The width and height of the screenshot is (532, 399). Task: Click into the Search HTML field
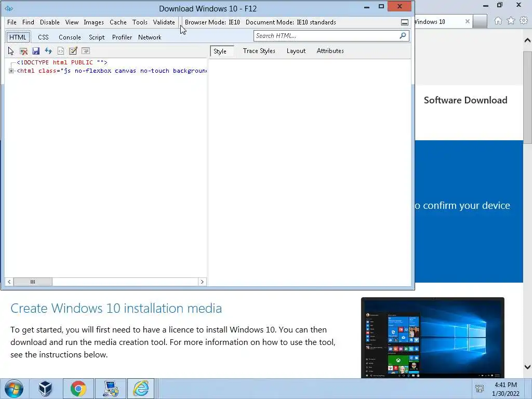(x=326, y=36)
